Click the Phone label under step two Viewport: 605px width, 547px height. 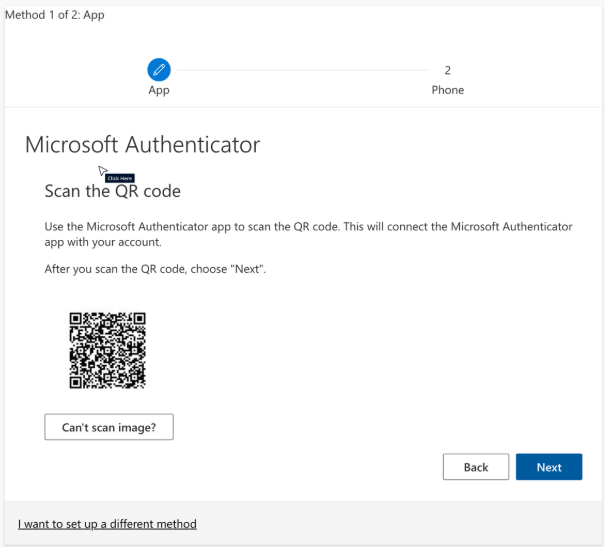tap(447, 90)
